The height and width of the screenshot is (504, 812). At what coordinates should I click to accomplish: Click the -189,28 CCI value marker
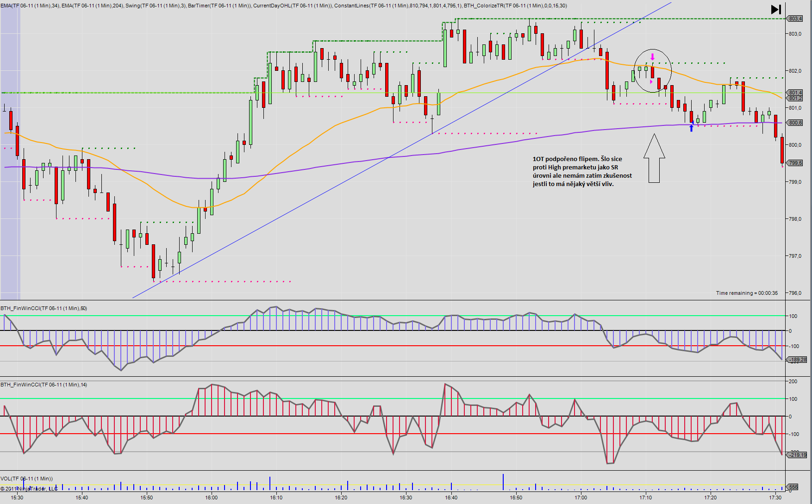coord(797,360)
